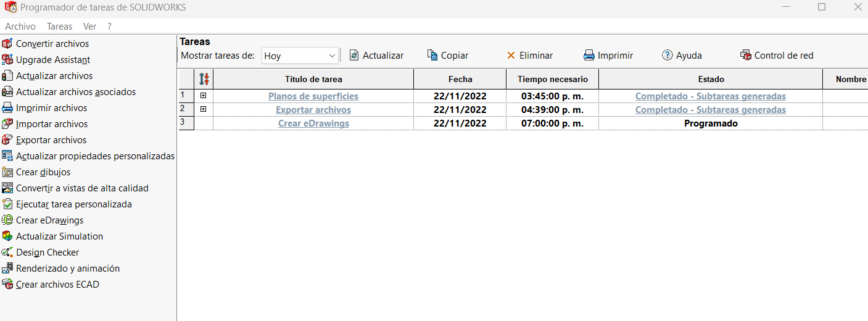Image resolution: width=868 pixels, height=321 pixels.
Task: Click the sort arrows column header icon
Action: click(204, 79)
